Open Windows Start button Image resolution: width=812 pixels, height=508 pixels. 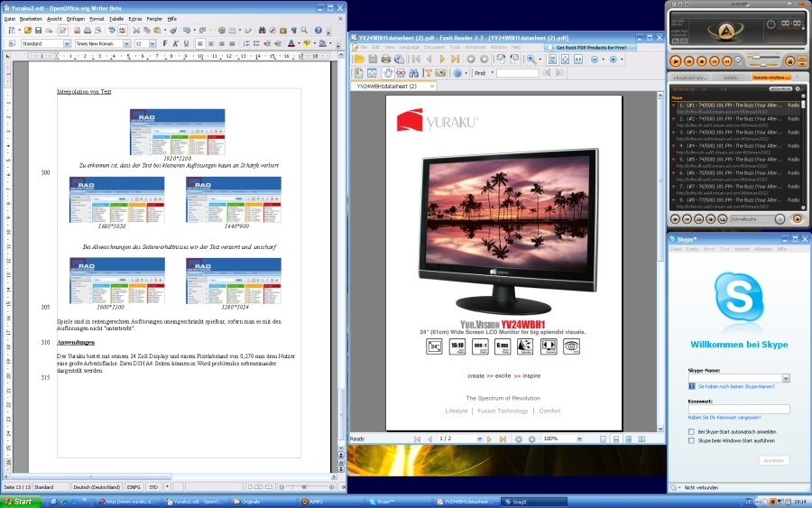click(20, 502)
